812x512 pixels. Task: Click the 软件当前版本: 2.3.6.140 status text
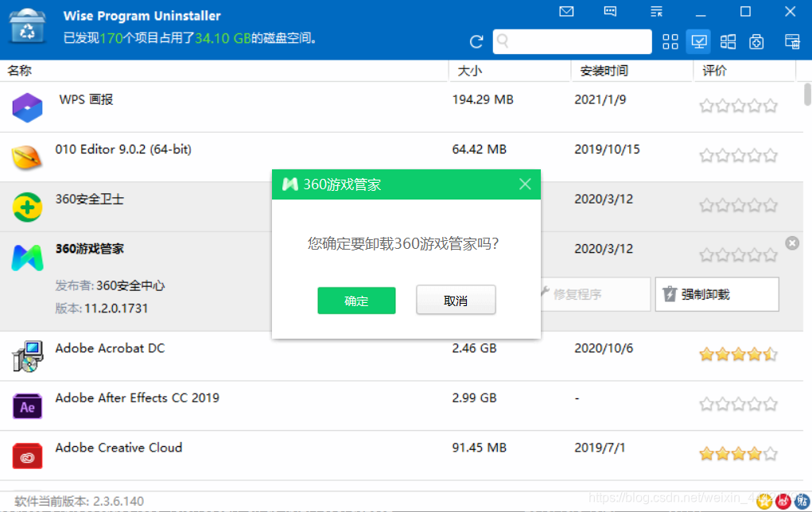(80, 501)
